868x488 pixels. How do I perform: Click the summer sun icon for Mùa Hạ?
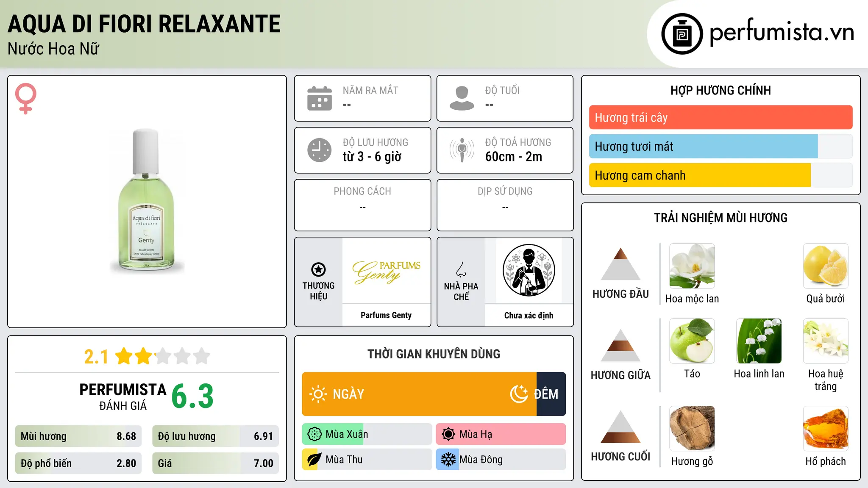coord(448,434)
